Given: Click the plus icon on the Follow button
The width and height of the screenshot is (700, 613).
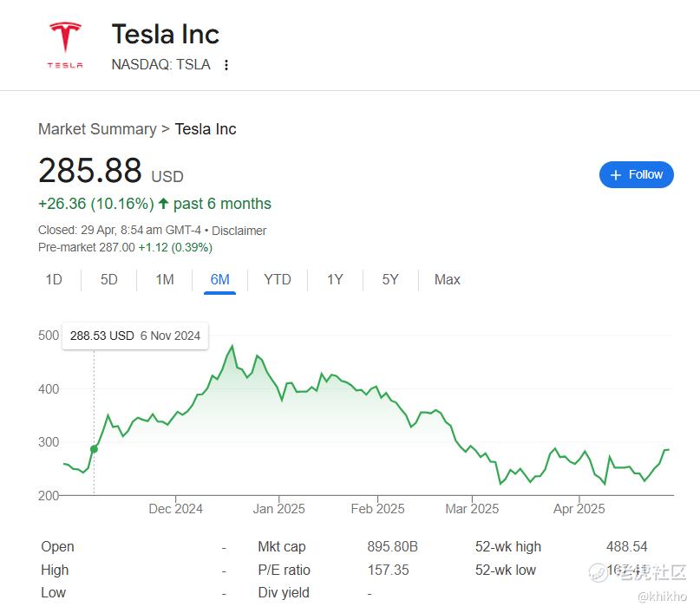Looking at the screenshot, I should coord(616,175).
